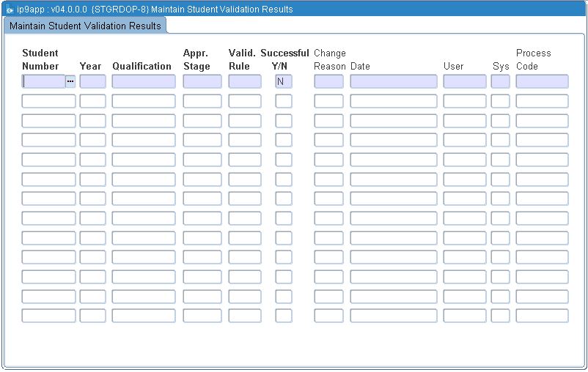Click the first row Qualification field
Image resolution: width=588 pixels, height=372 pixels.
point(144,82)
